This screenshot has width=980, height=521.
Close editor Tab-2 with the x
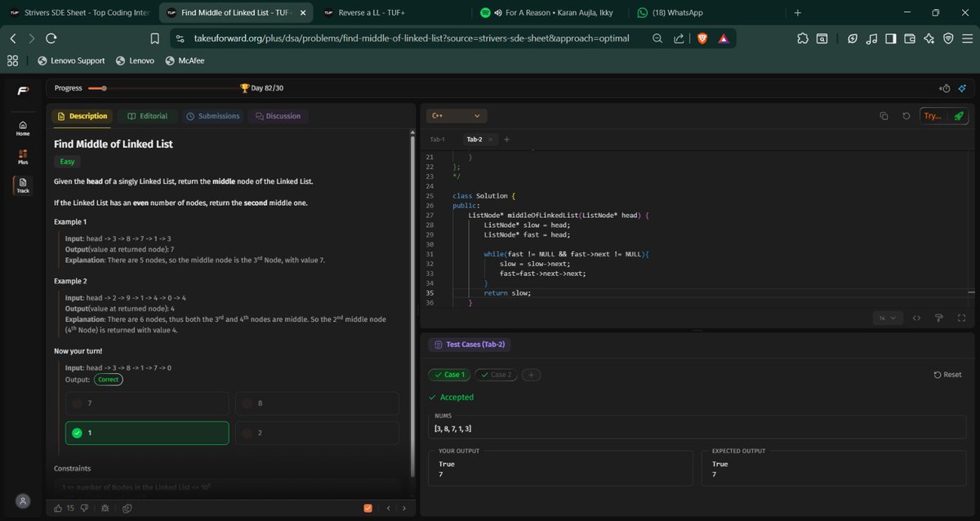pos(491,140)
